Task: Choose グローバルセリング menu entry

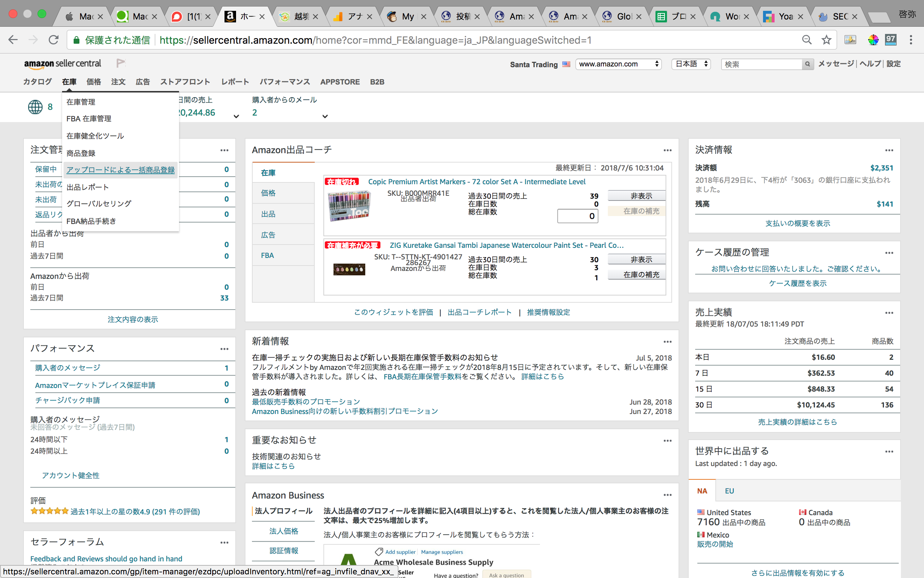Action: (x=99, y=204)
